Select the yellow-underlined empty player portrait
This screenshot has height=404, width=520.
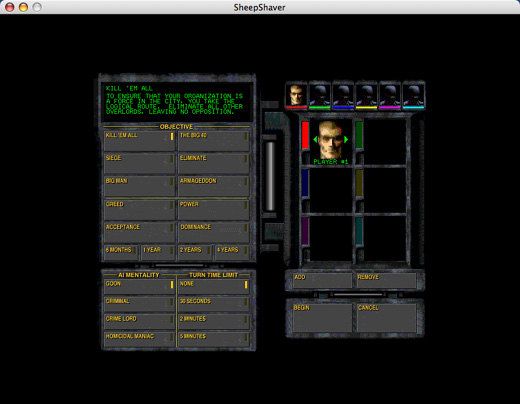click(x=366, y=95)
